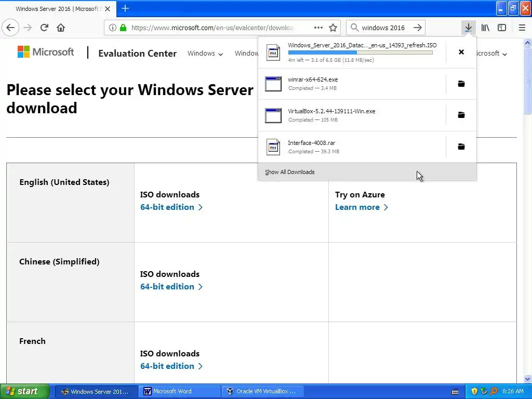Click the Microsoft logo
This screenshot has height=399, width=532.
[46, 52]
